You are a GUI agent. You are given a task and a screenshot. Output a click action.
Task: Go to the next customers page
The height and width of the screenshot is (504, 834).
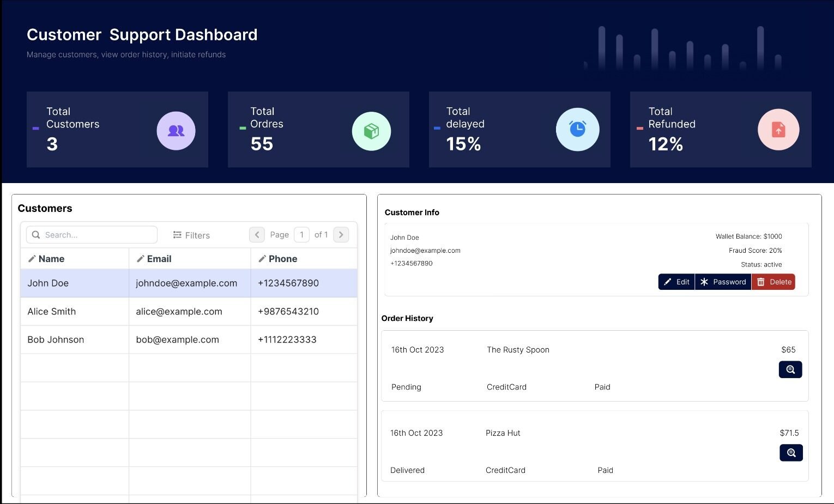click(x=341, y=235)
